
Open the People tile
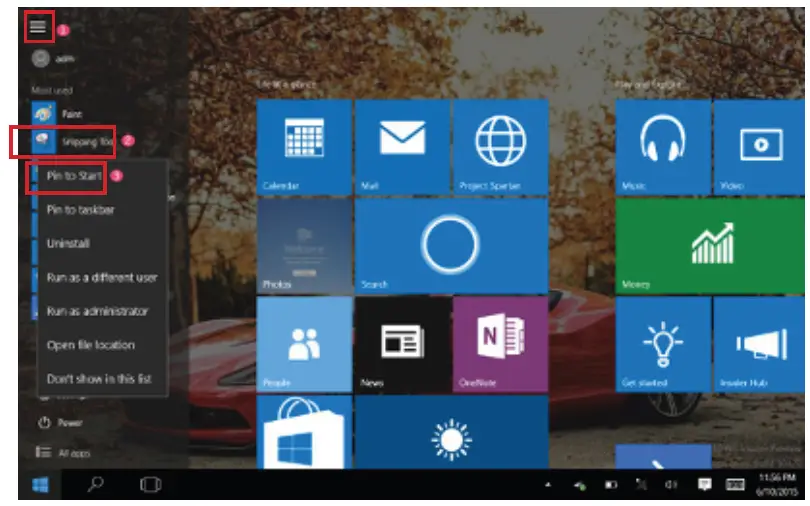(x=304, y=344)
